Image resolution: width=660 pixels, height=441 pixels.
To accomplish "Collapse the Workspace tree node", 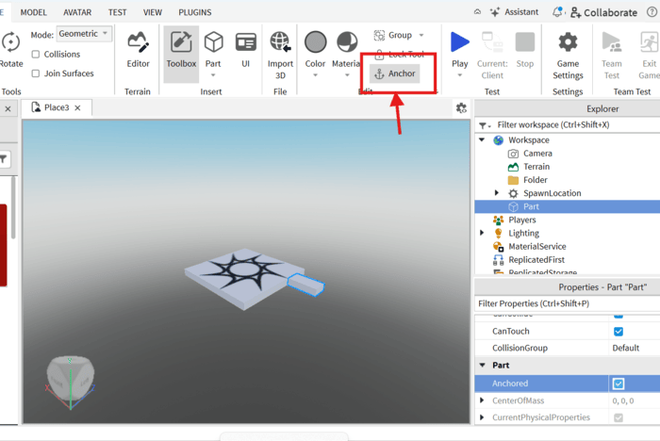I will [x=482, y=140].
